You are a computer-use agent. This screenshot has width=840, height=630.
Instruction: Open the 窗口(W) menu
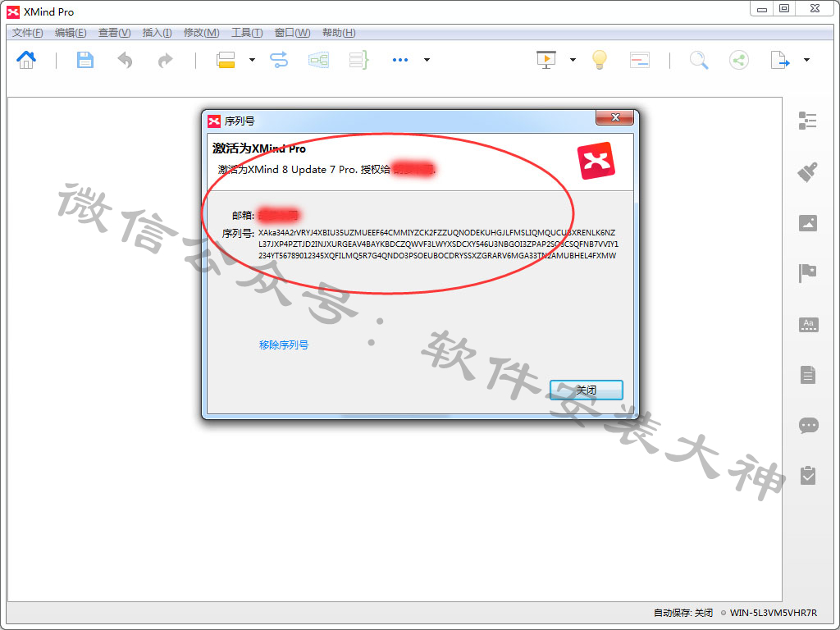point(293,33)
